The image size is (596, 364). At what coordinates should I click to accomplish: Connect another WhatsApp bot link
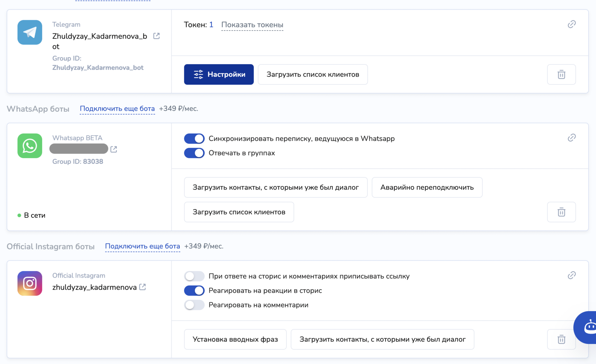click(117, 108)
